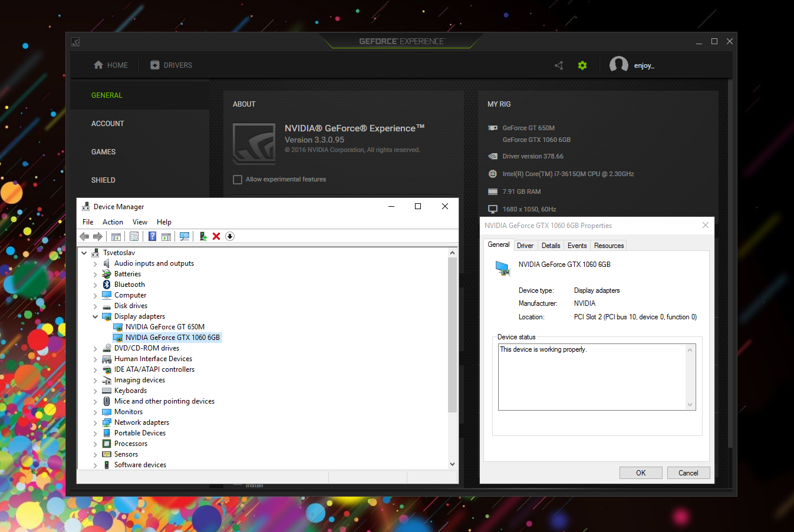Image resolution: width=794 pixels, height=532 pixels.
Task: Switch to the Driver tab
Action: point(525,246)
